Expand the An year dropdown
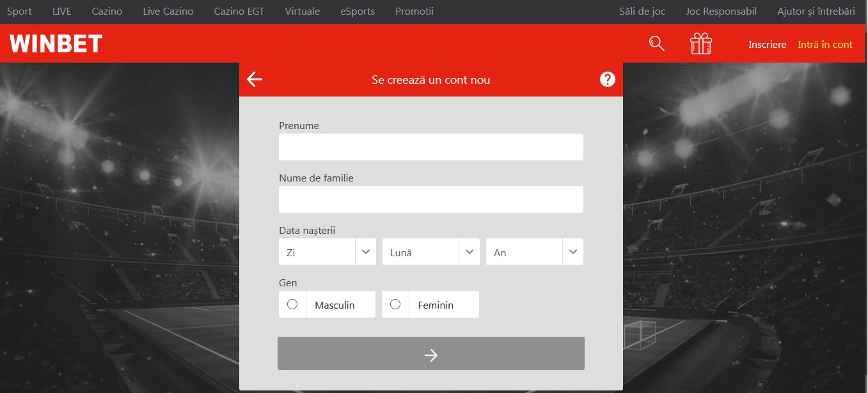 click(535, 252)
